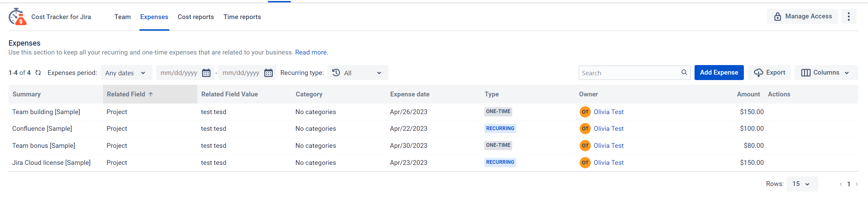This screenshot has width=868, height=203.
Task: Open the three-dot more options menu
Action: pos(849,16)
